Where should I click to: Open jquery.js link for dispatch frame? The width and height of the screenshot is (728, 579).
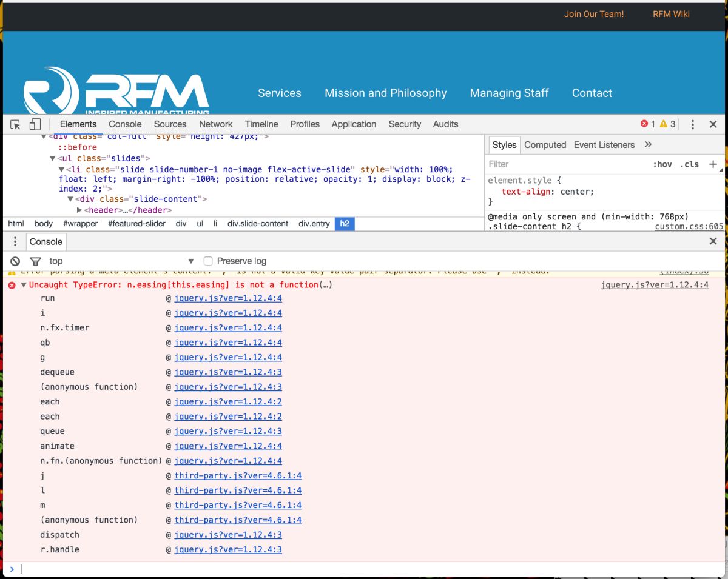click(228, 535)
